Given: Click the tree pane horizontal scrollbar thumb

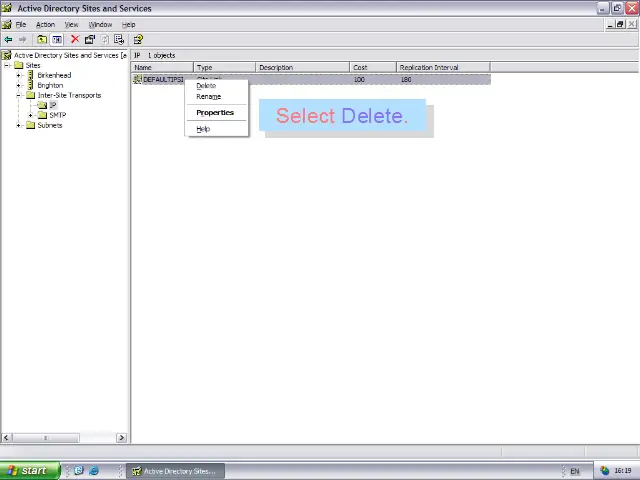Looking at the screenshot, I should point(45,438).
